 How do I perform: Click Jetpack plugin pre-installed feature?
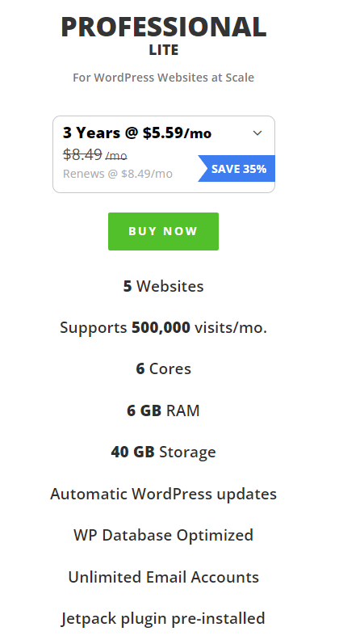click(x=163, y=618)
